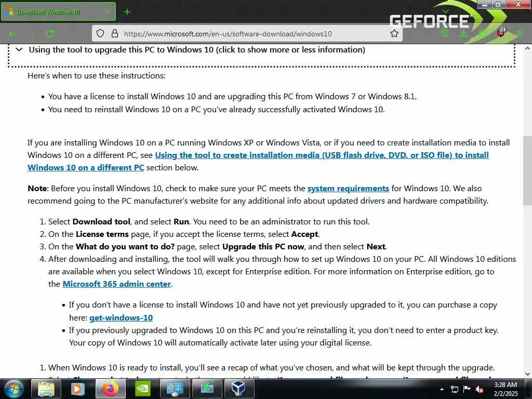Select the Download Windows 10 tab
The image size is (532, 399).
coord(58,11)
